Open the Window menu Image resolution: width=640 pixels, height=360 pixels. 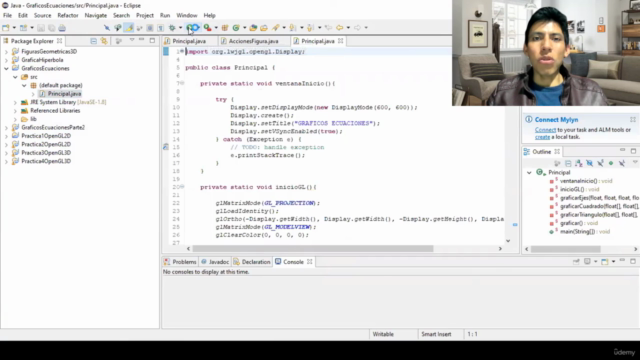187,15
